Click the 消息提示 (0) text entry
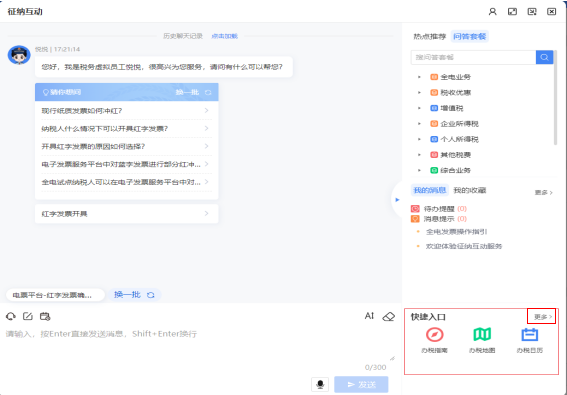Screen dimensions: 567x395 (445, 219)
